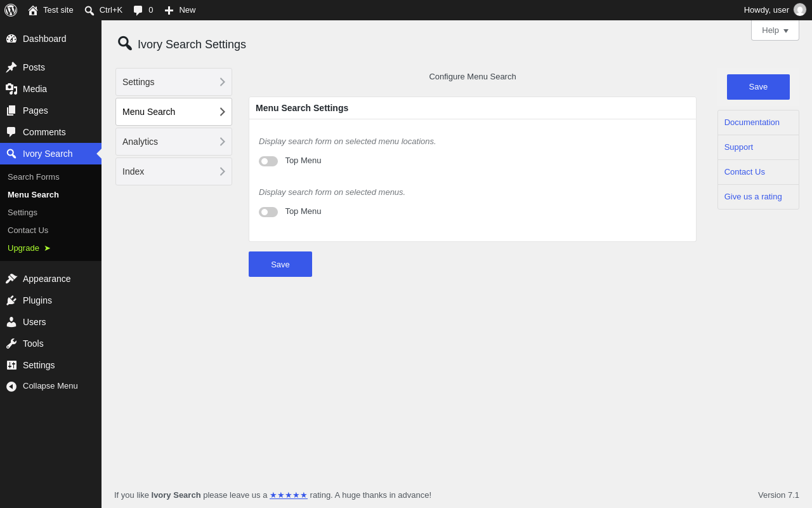Click the Version 7.1 footer text
This screenshot has width=812, height=508.
778,495
